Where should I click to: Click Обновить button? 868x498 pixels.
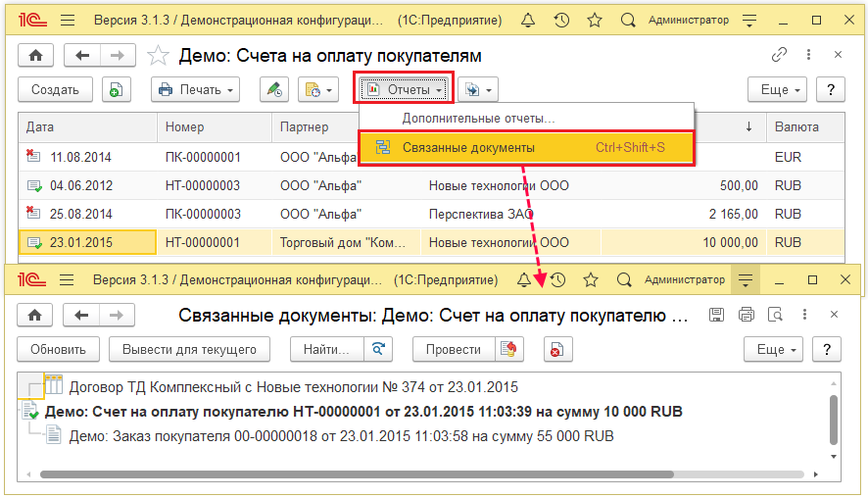(x=58, y=350)
